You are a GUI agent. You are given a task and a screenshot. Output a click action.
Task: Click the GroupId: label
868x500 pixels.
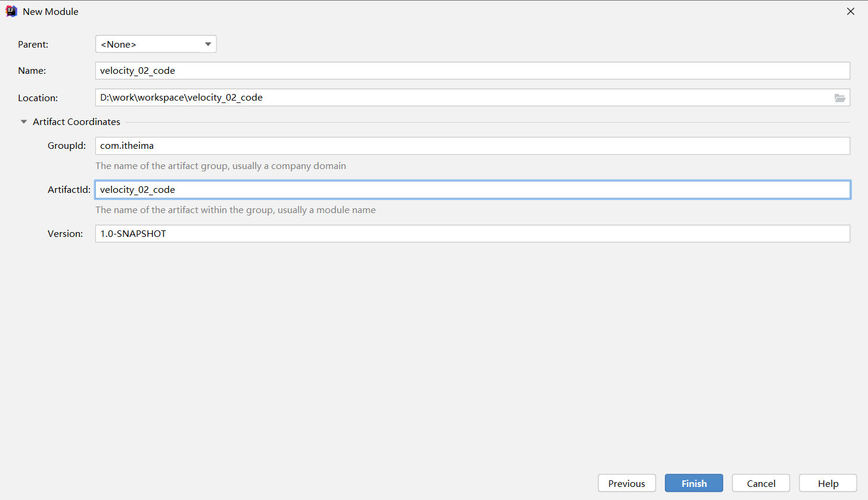67,146
